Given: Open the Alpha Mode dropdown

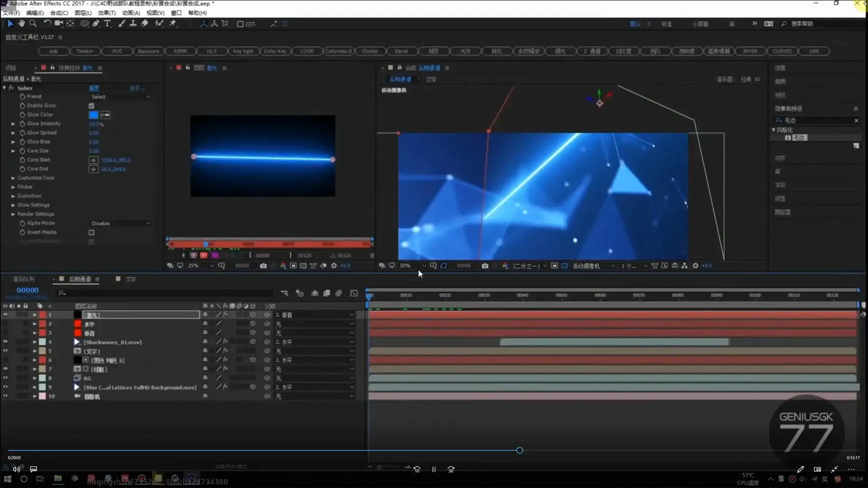Looking at the screenshot, I should pyautogui.click(x=120, y=223).
